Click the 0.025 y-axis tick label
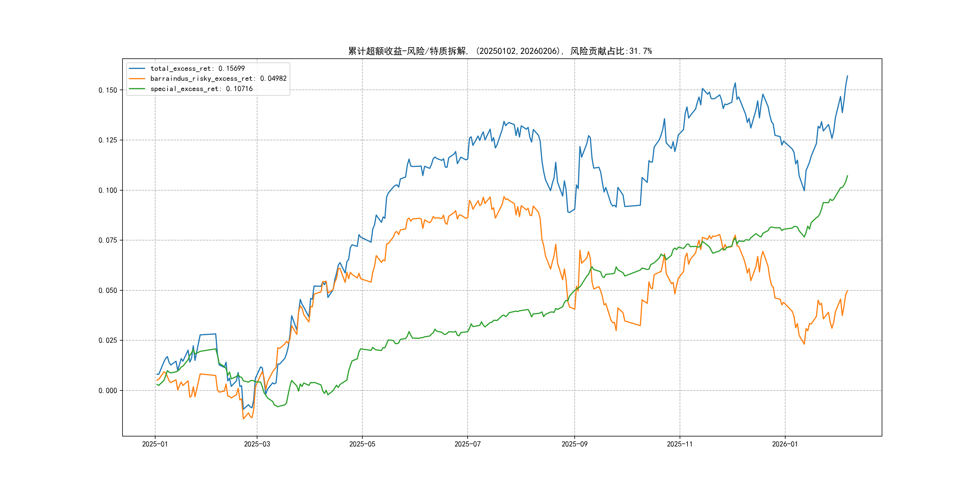Viewport: 980px width, 490px height. pos(108,341)
